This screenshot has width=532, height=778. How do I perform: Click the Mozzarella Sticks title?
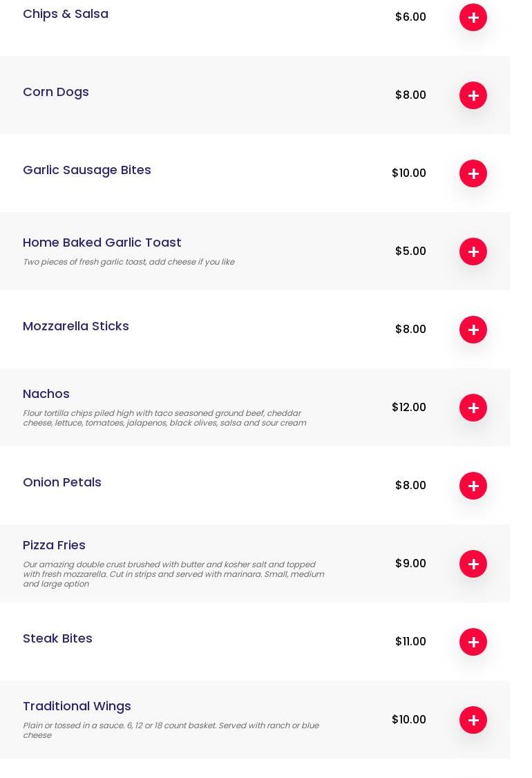[76, 326]
